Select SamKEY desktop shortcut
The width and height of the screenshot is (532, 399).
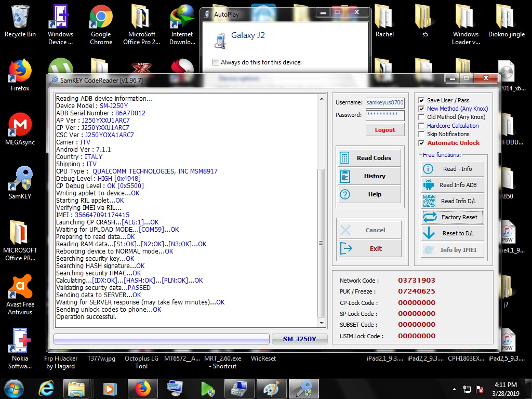[20, 182]
